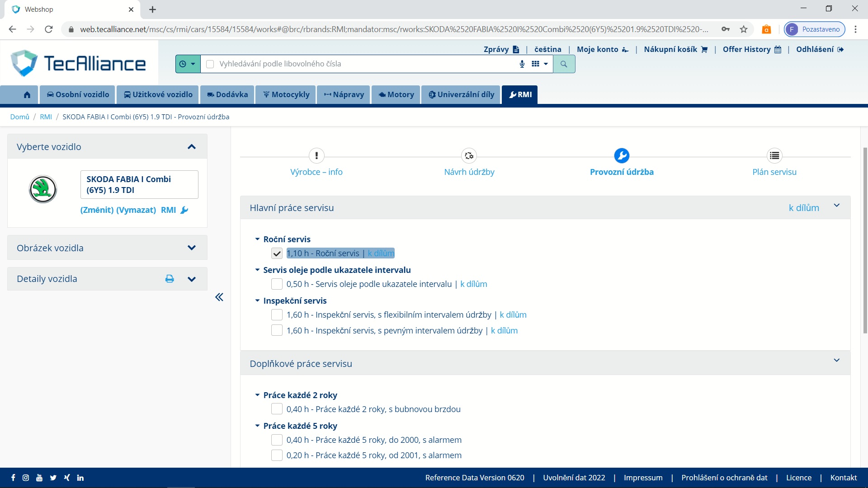Click Odhlášení to log out

tap(820, 49)
